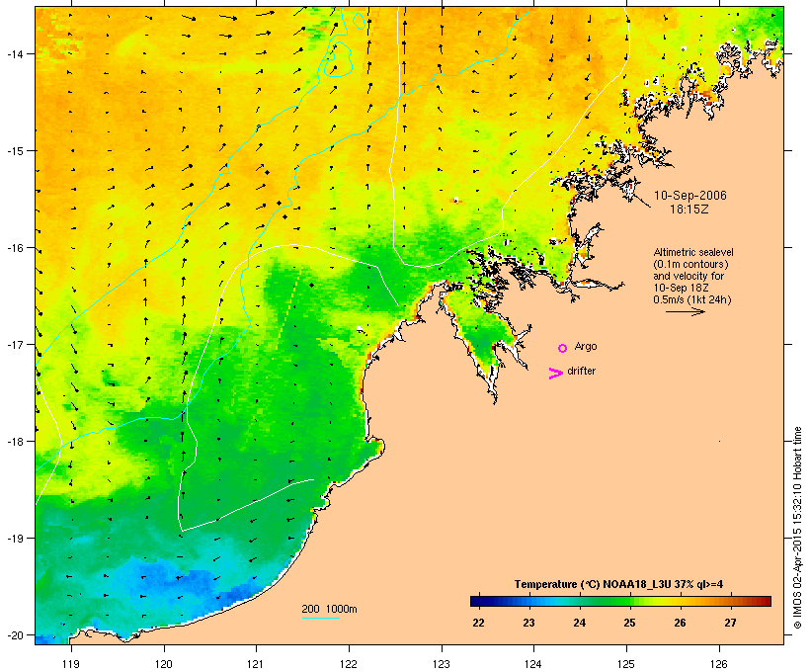Click the '0.5m/s (1kt 24h)' text

[x=692, y=299]
